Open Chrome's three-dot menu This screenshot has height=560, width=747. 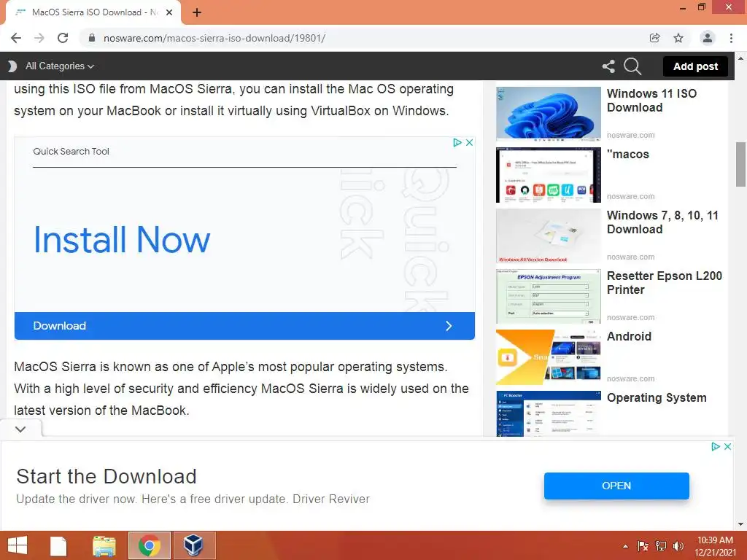(x=731, y=38)
